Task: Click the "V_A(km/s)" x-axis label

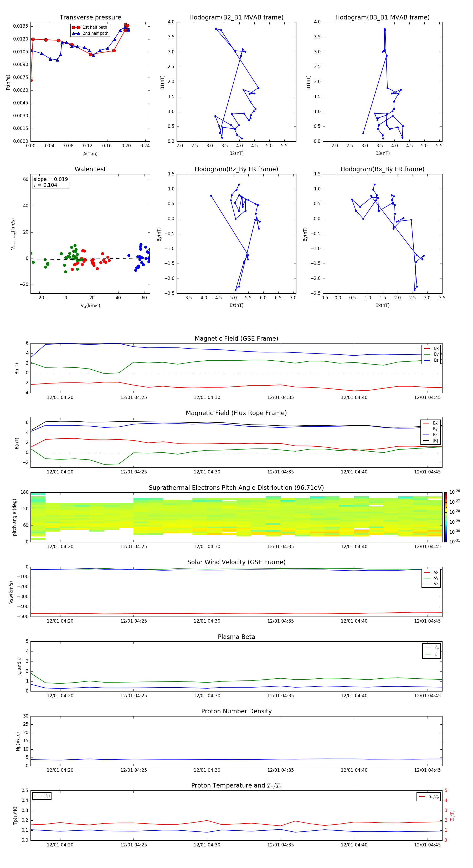Action: click(x=90, y=306)
